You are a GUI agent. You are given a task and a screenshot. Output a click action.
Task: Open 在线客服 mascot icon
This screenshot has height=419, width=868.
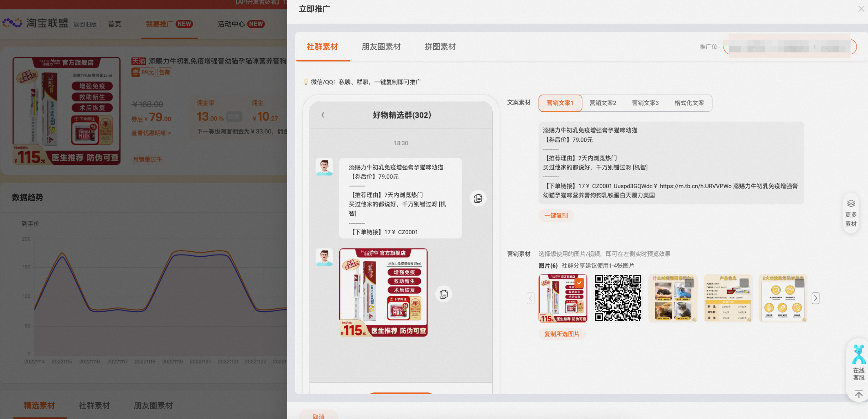(859, 354)
